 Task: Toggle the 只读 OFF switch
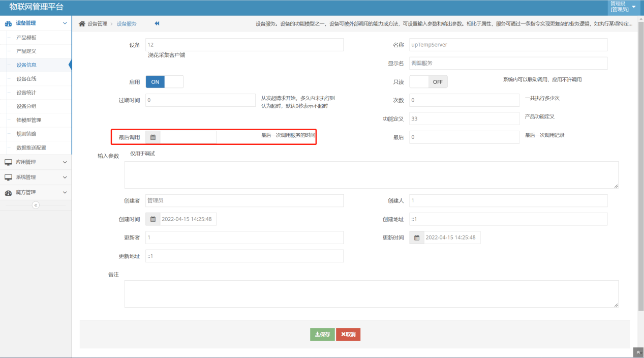[x=428, y=82]
